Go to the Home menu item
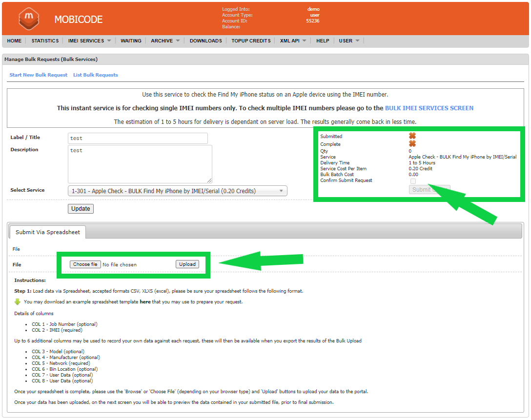Viewport: 531px width, 420px height. point(14,40)
